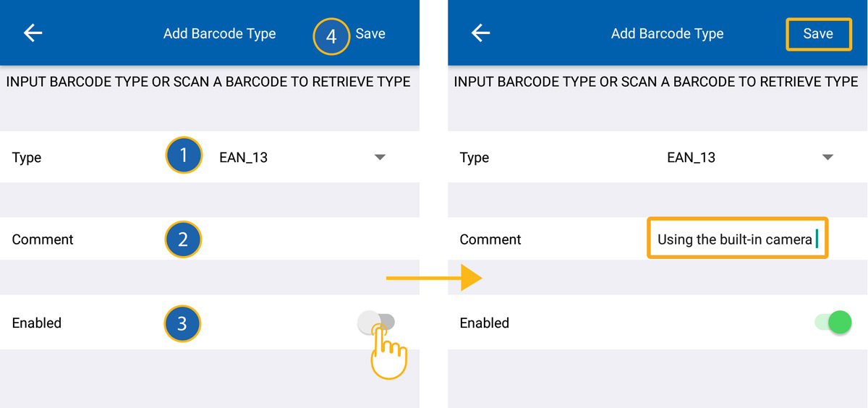
Task: Click the step 4 numbered circle
Action: click(331, 35)
